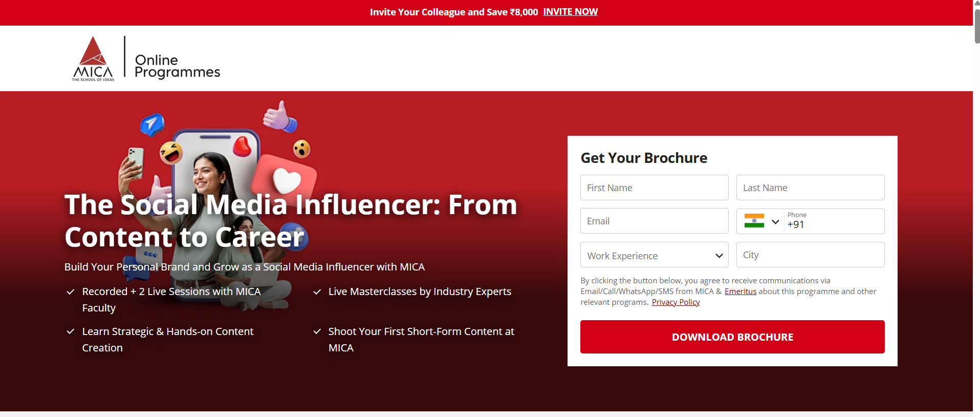Screen dimensions: 980x417
Task: Click checkmark beside Live Masterclasses
Action: 317,292
